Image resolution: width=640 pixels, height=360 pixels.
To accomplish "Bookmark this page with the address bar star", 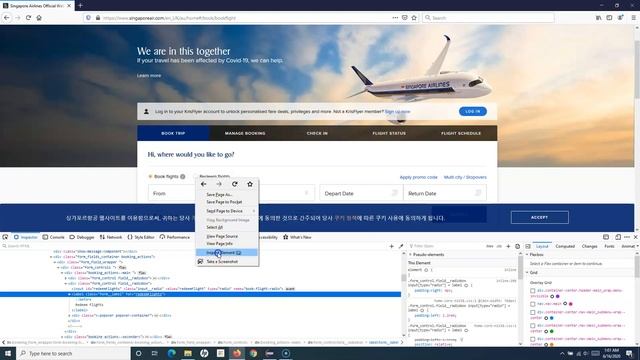I will (414, 18).
